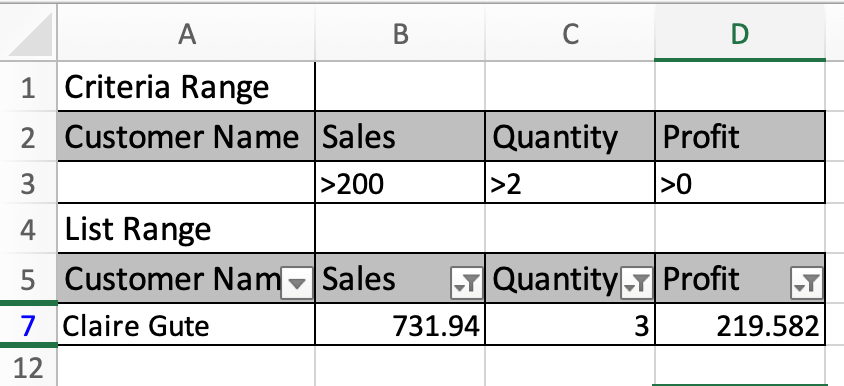Select column D header
The height and width of the screenshot is (386, 844).
point(740,34)
